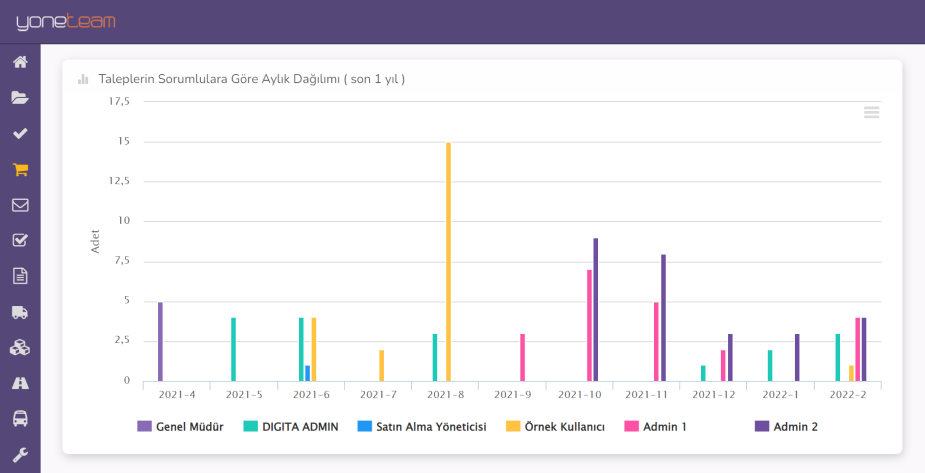Click the road icon in the sidebar
The width and height of the screenshot is (925, 473).
(x=20, y=383)
